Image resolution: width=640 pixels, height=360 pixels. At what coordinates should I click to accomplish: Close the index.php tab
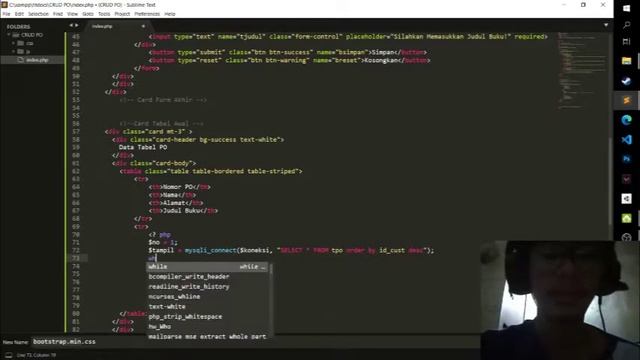(x=143, y=26)
